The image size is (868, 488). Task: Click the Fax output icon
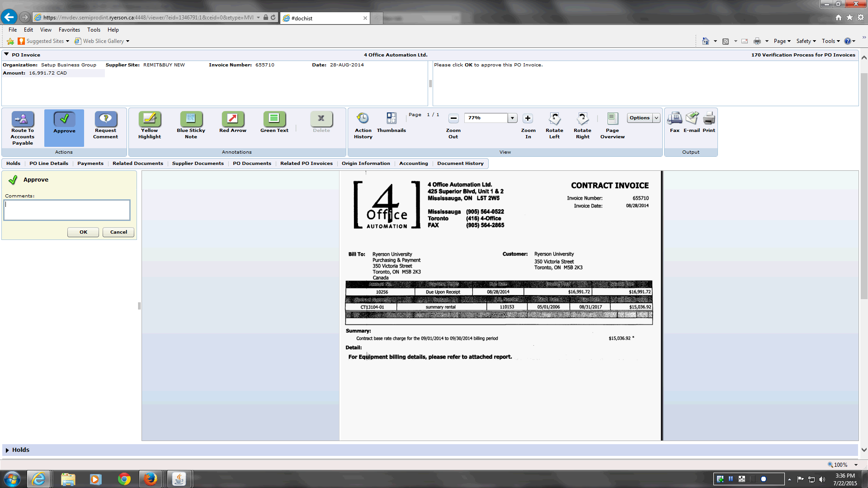coord(675,119)
